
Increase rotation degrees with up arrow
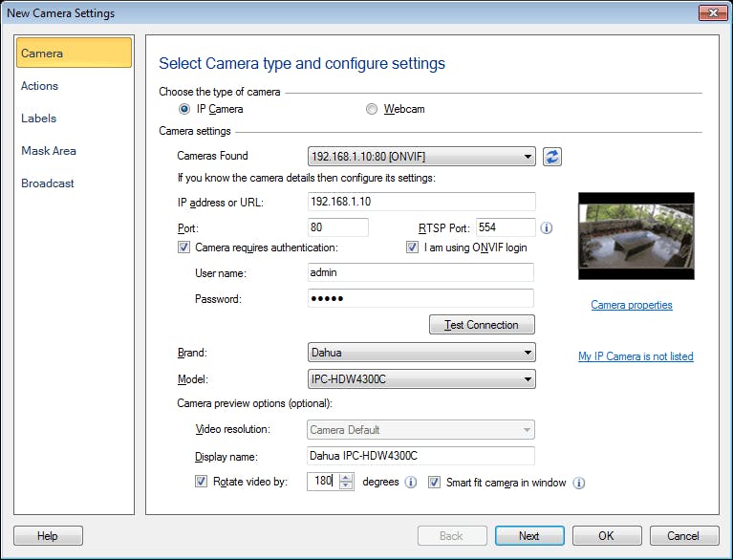[x=346, y=478]
